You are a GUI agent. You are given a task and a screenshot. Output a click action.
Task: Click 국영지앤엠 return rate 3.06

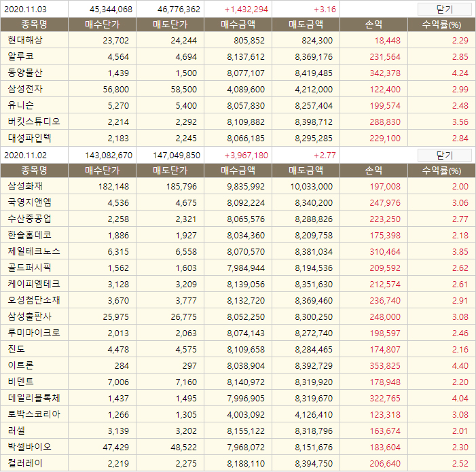tap(460, 203)
